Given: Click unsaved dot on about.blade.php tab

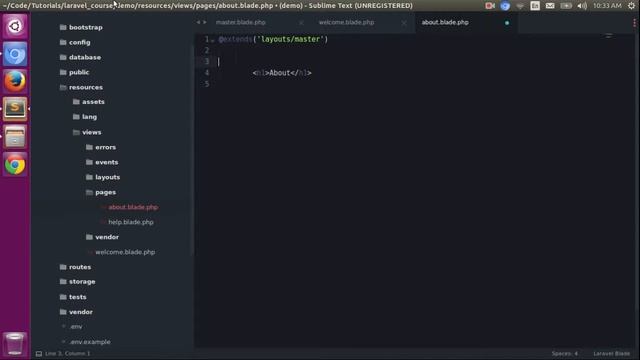Looking at the screenshot, I should [x=507, y=23].
